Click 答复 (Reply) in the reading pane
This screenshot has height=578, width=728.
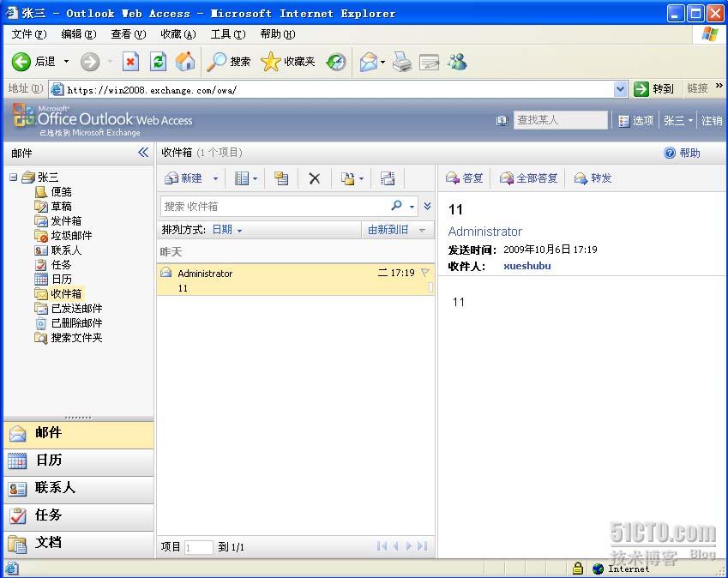(464, 178)
